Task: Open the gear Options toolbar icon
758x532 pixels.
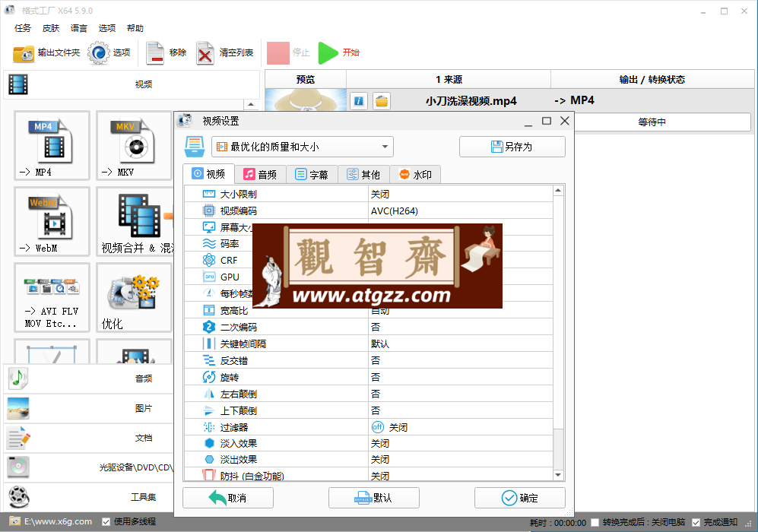Action: pos(99,52)
